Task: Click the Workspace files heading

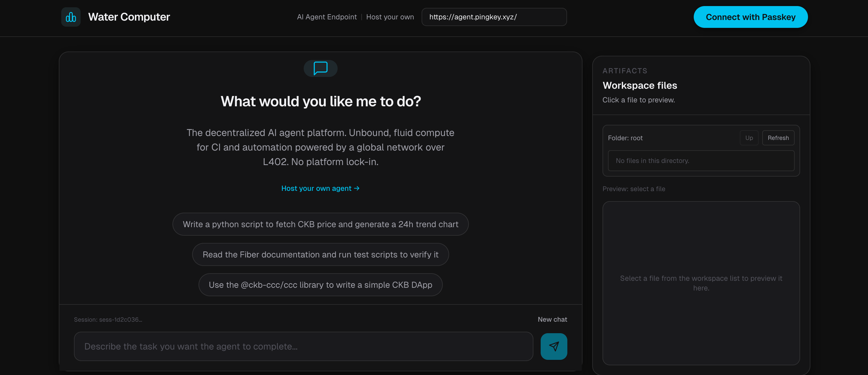Action: [x=639, y=85]
